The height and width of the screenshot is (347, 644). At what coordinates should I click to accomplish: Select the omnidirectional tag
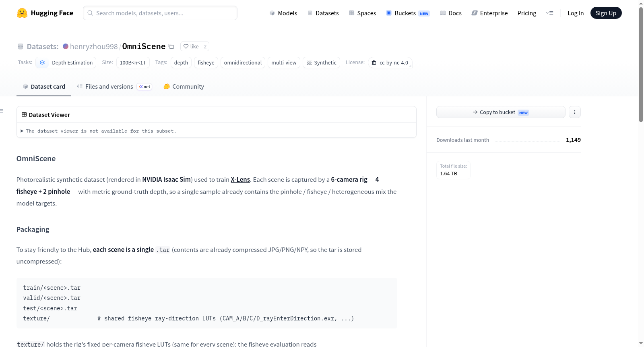243,62
